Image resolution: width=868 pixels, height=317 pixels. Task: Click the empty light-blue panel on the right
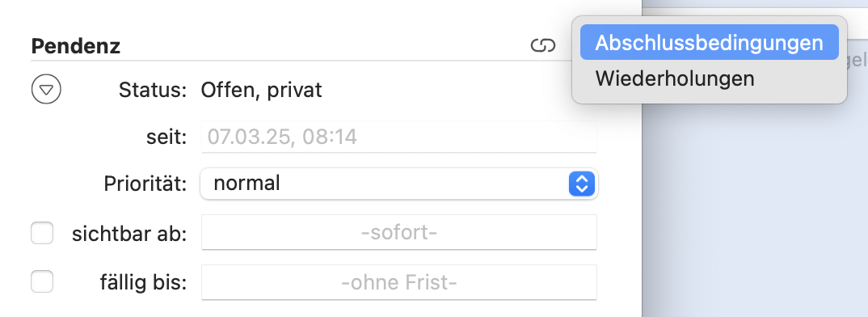coord(755,210)
